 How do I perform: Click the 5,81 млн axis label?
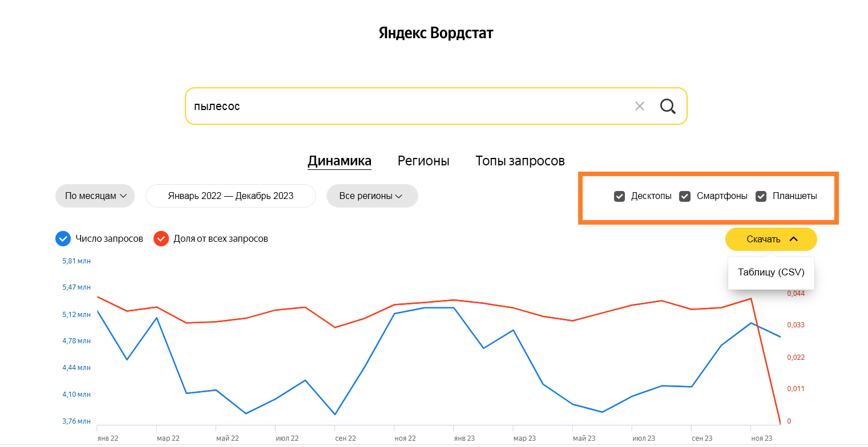[76, 261]
